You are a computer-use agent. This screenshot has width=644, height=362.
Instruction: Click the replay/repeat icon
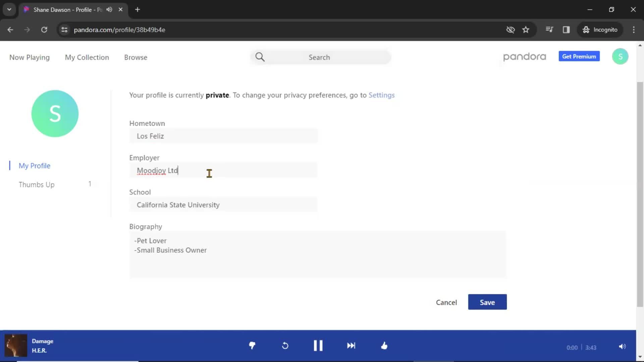click(285, 346)
